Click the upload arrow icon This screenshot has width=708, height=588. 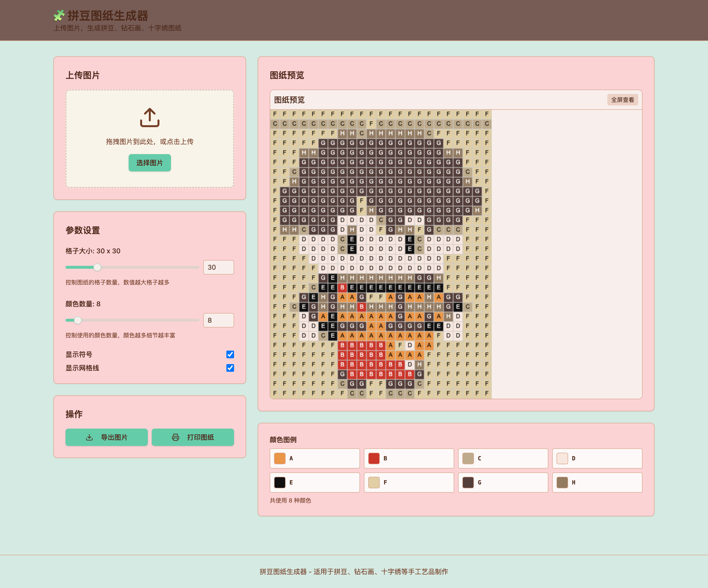(x=150, y=117)
